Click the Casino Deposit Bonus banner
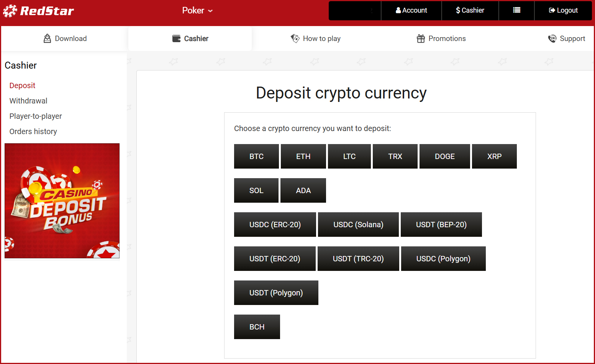 coord(62,201)
